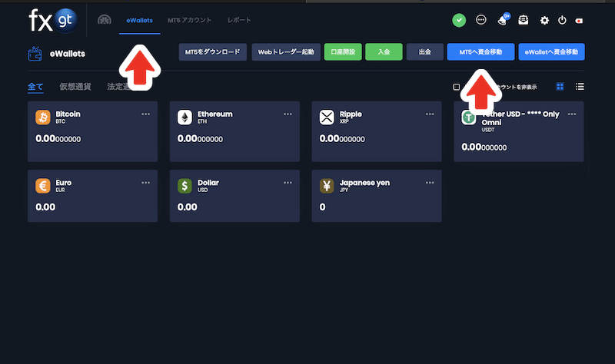The width and height of the screenshot is (615, 364).
Task: Toggle the hide accounts checkbox
Action: pyautogui.click(x=456, y=87)
